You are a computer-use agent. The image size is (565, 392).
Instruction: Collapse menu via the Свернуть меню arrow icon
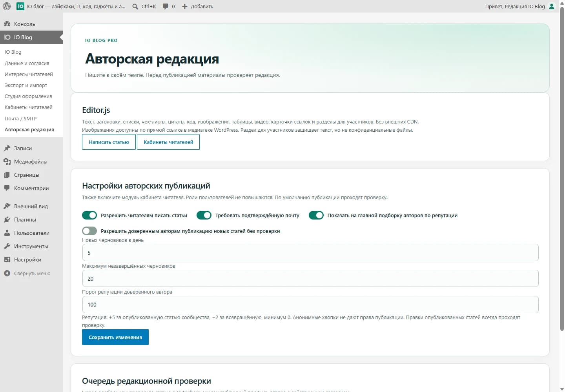pos(7,273)
